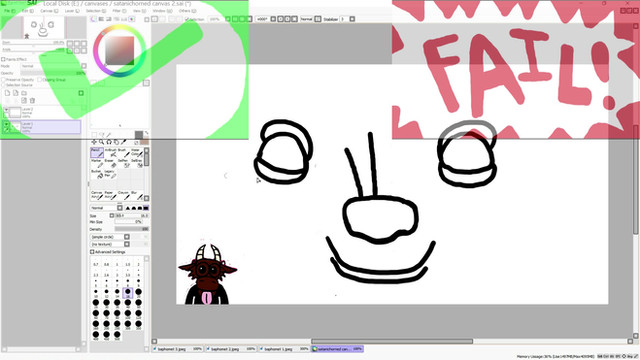Viewport: 640px width, 360px height.
Task: Create a new linework layer
Action: 16,93
